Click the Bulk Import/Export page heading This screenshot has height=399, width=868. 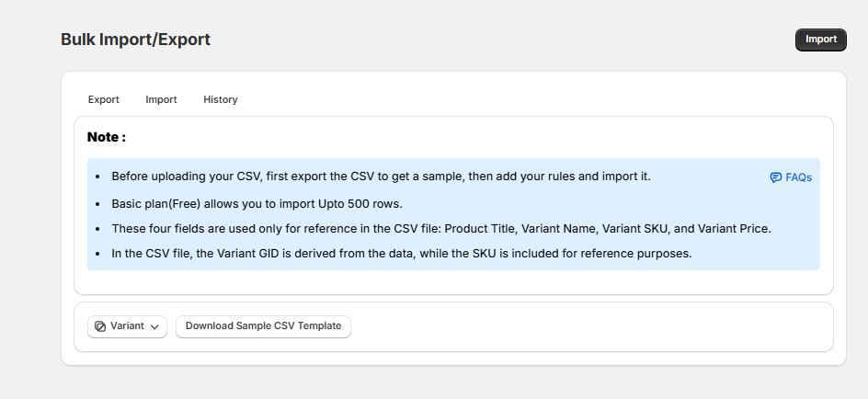pos(135,40)
